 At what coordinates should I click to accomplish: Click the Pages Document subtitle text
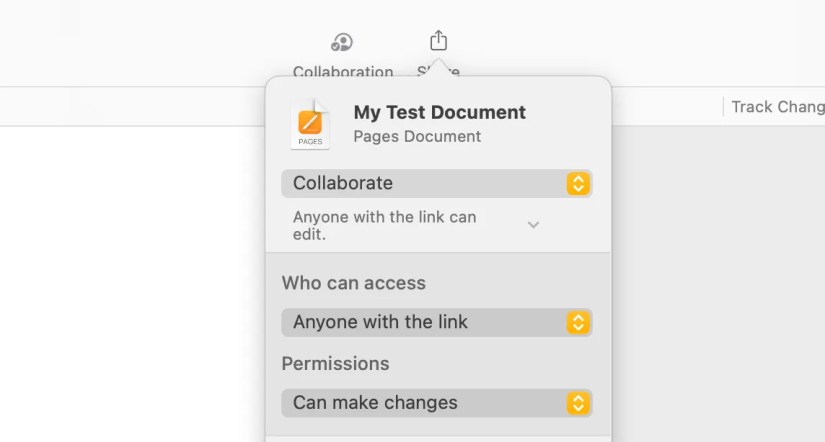tap(417, 137)
